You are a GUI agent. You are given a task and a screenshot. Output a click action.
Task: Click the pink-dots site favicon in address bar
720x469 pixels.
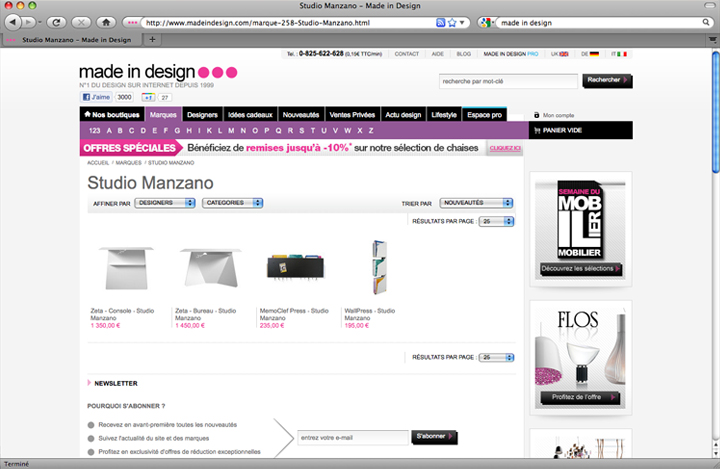pos(132,23)
